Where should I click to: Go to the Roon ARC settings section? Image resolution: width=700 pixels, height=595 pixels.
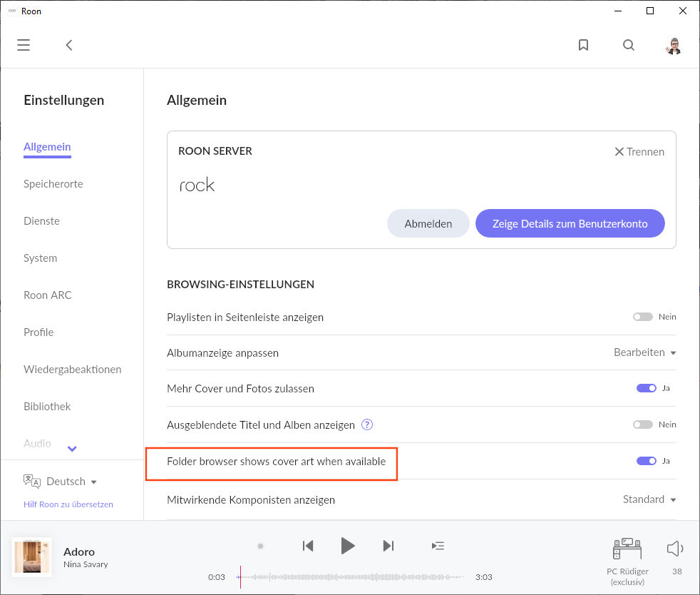tap(48, 295)
